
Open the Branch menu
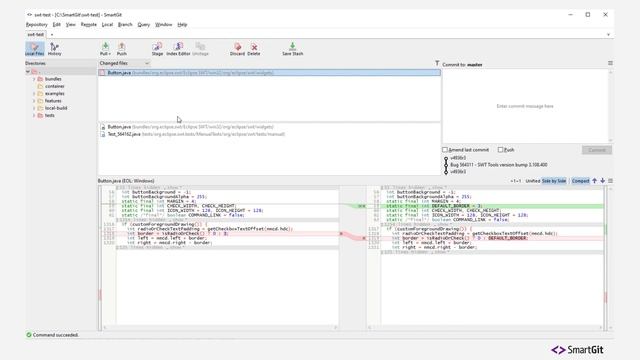click(x=125, y=24)
